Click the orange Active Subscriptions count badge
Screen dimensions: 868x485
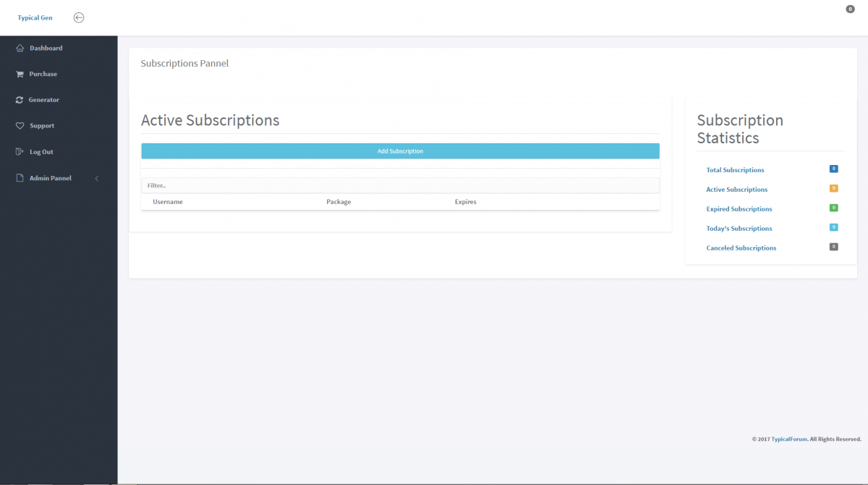tap(833, 188)
